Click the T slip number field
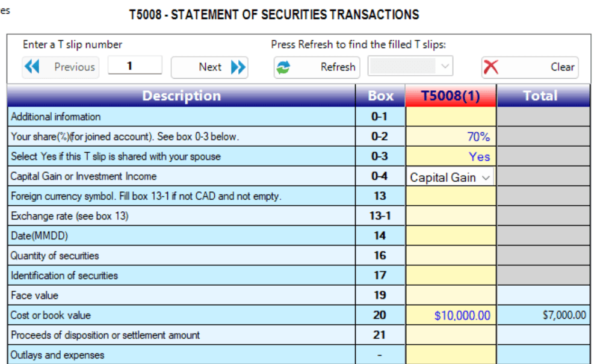 pyautogui.click(x=135, y=66)
